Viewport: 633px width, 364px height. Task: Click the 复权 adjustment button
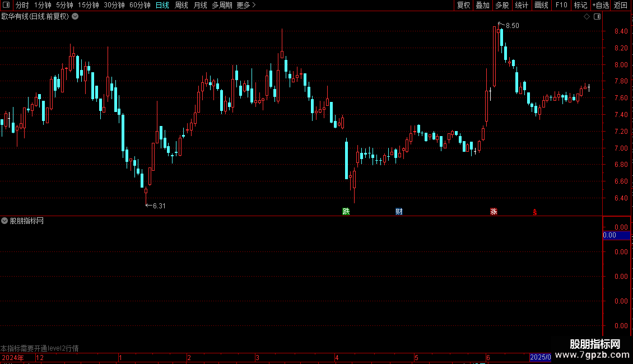pos(463,5)
